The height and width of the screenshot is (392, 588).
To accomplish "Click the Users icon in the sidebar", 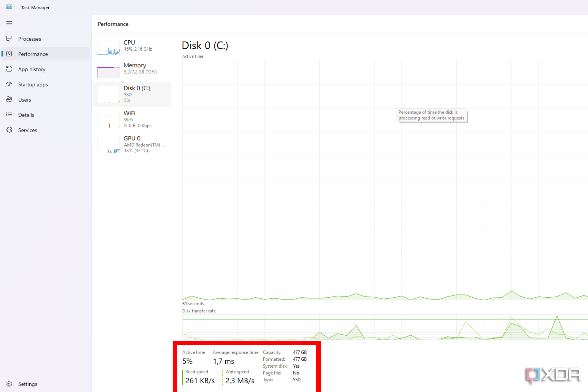I will pos(9,100).
